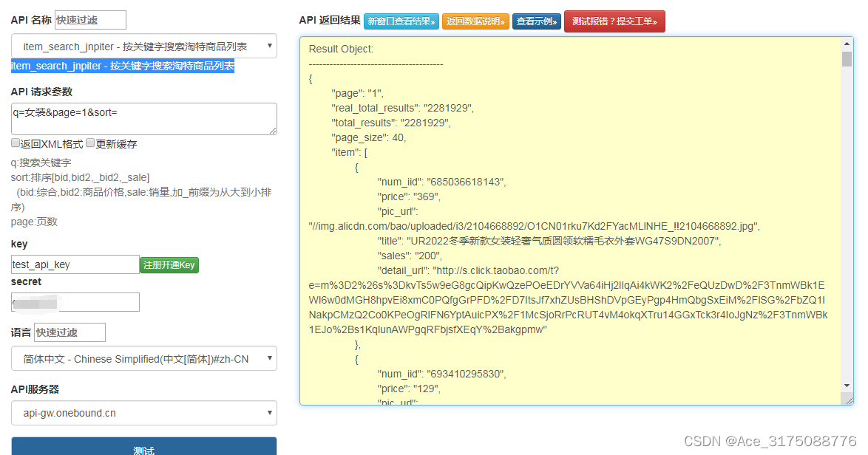Click the blue 测试 button

coord(144,447)
